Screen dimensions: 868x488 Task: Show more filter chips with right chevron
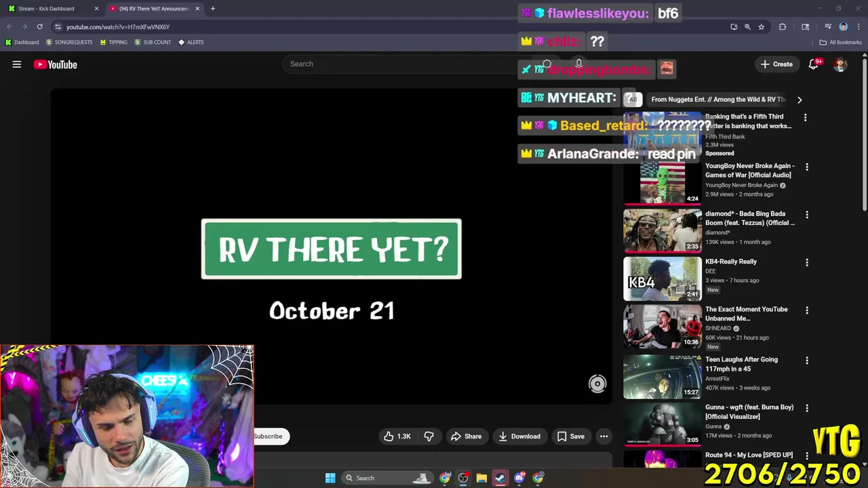800,100
